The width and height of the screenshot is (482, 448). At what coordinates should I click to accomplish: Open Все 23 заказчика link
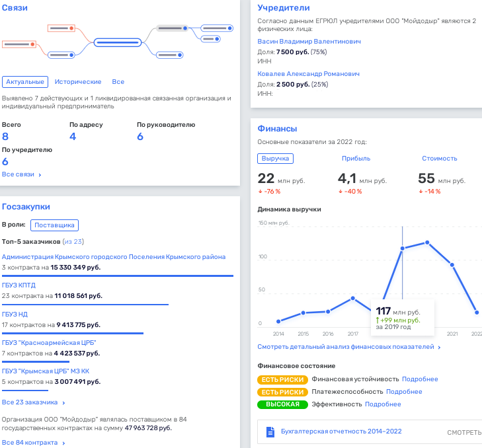point(30,402)
